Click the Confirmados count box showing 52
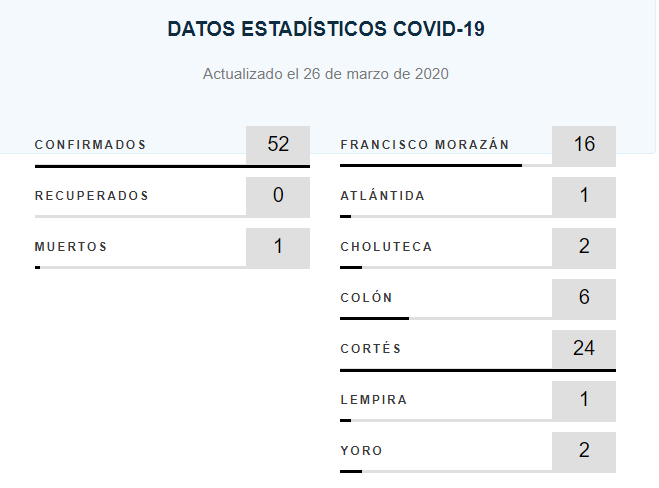 pyautogui.click(x=278, y=145)
